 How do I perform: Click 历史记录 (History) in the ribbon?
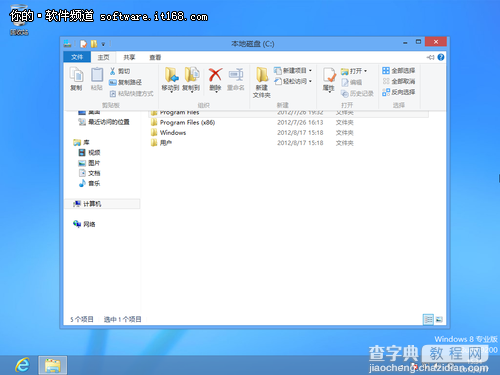point(357,94)
